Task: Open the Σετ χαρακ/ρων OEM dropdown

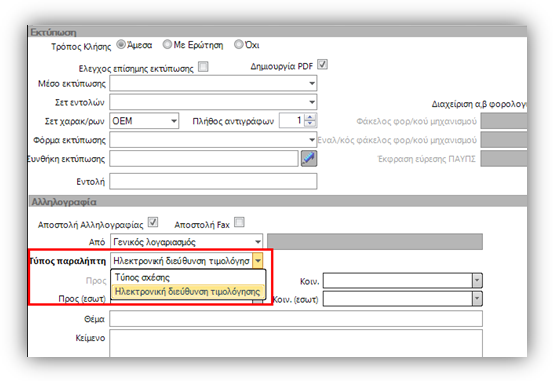Action: (x=174, y=121)
